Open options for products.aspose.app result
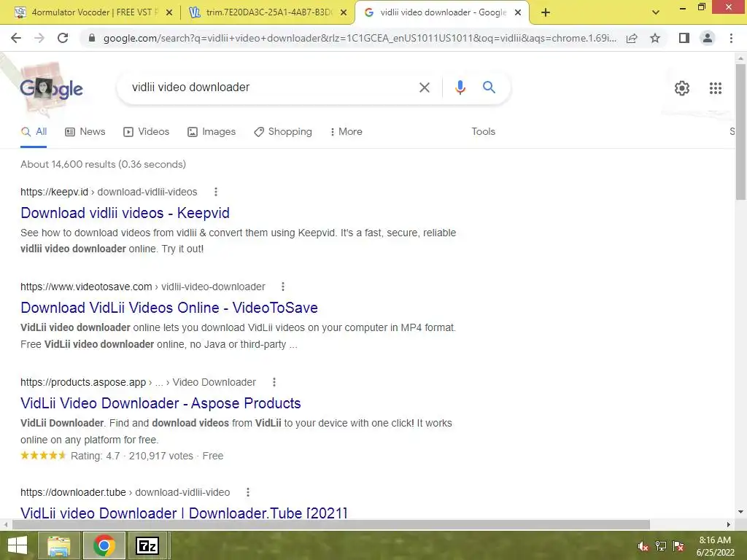 274,382
